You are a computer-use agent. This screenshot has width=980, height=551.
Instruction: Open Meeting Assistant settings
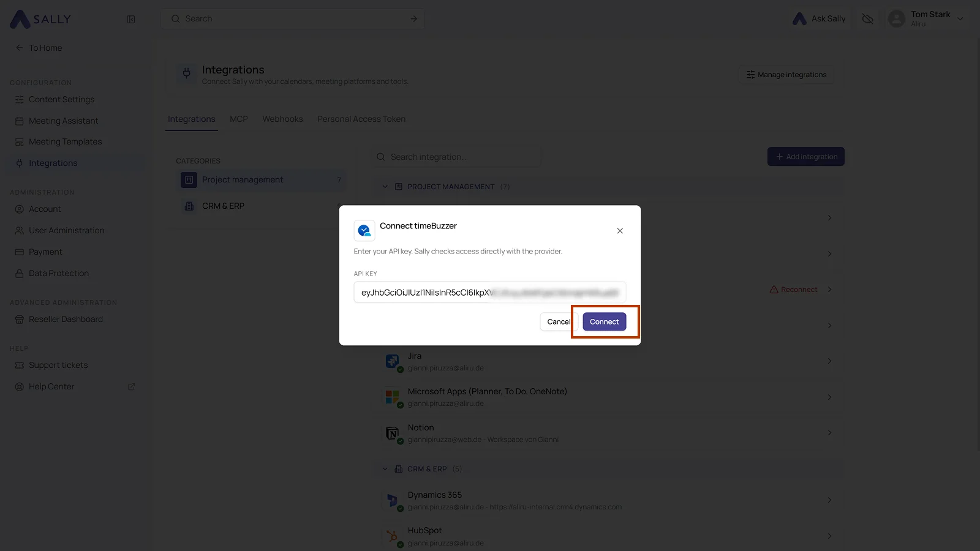pyautogui.click(x=63, y=121)
